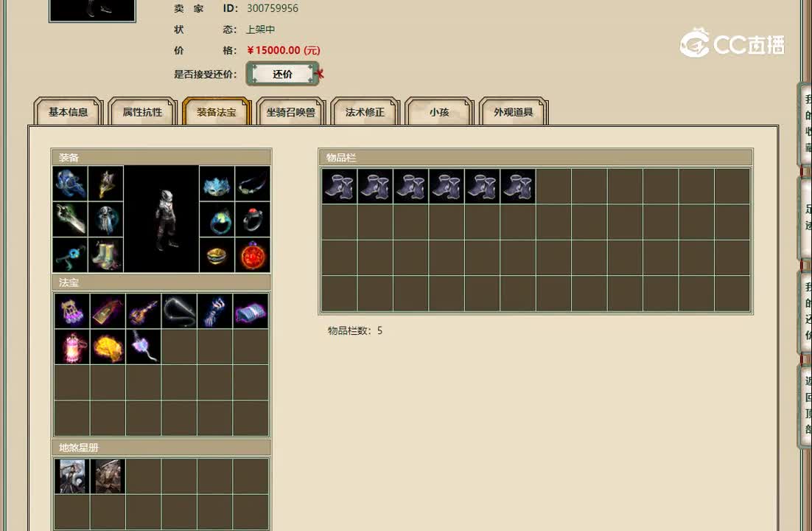This screenshot has height=531, width=812.
Task: Inspect the blue-green ring equipment icon
Action: (217, 219)
